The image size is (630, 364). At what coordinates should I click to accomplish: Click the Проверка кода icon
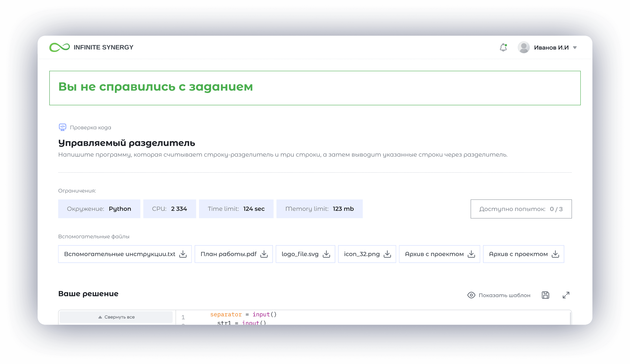click(63, 127)
